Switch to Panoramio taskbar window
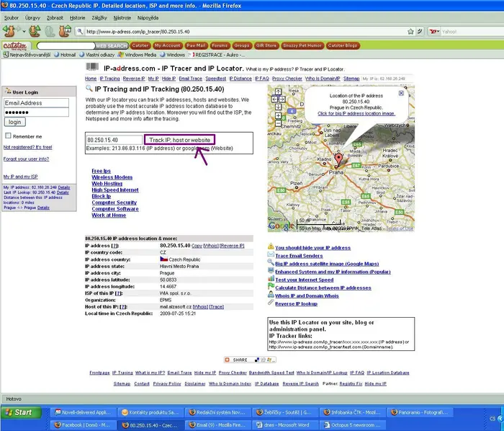 click(x=420, y=412)
